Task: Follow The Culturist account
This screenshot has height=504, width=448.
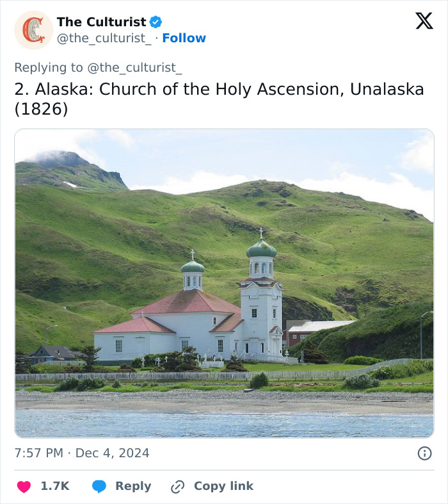Action: pos(184,38)
